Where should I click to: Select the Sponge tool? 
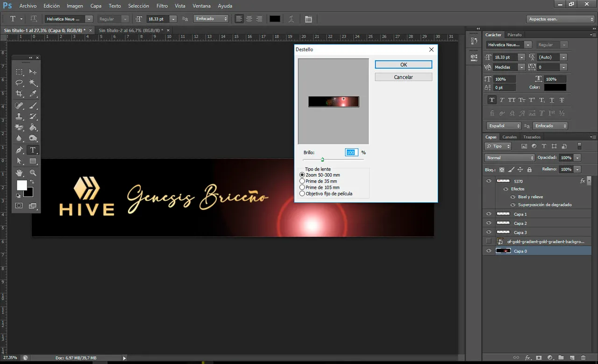point(33,138)
